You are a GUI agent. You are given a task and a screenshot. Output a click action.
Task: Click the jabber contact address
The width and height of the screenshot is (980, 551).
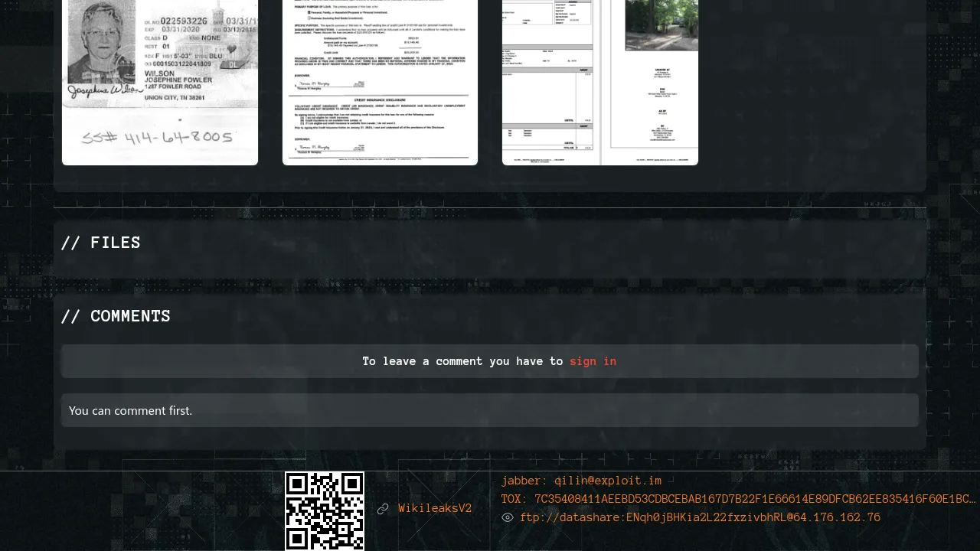[607, 481]
